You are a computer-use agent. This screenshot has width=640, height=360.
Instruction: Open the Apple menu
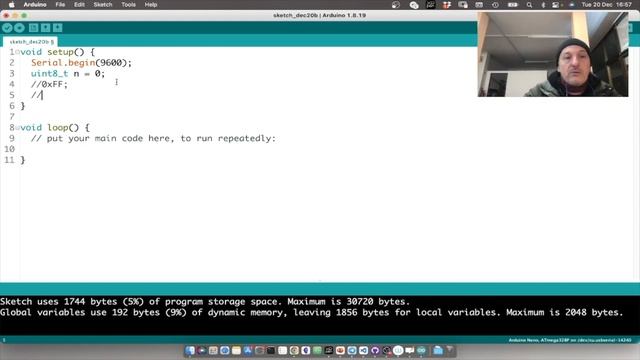coord(11,4)
